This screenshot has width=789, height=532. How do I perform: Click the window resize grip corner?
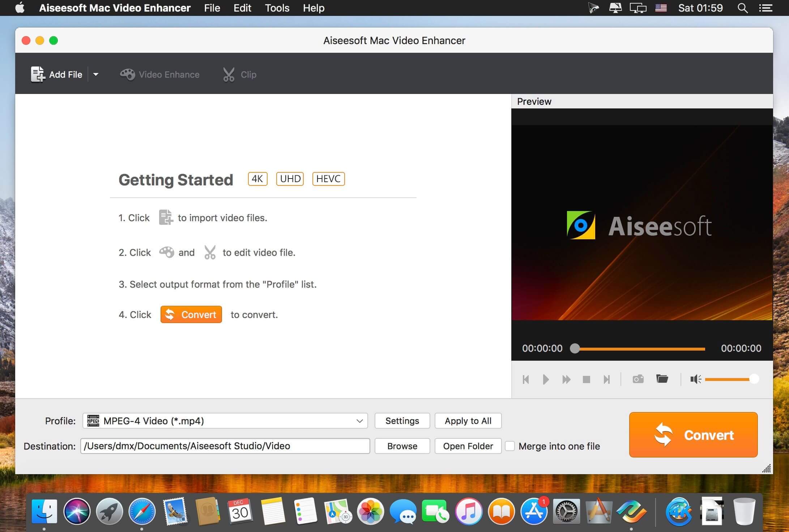[767, 468]
